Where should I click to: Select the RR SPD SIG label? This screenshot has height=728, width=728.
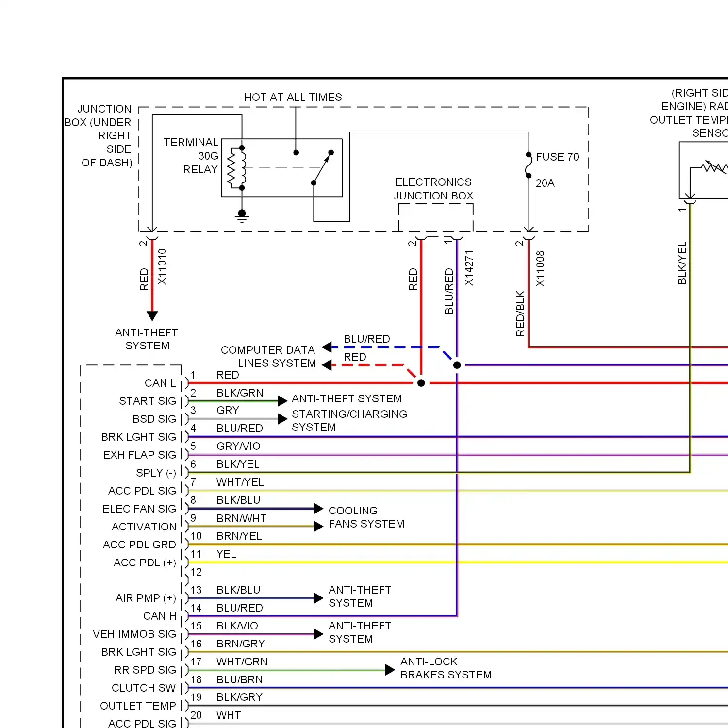(x=145, y=670)
